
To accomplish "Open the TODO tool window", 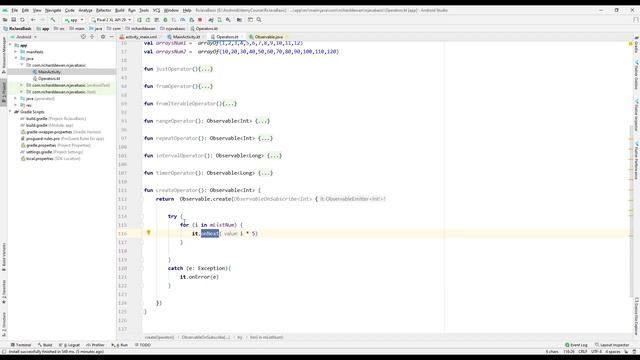I will [x=142, y=345].
